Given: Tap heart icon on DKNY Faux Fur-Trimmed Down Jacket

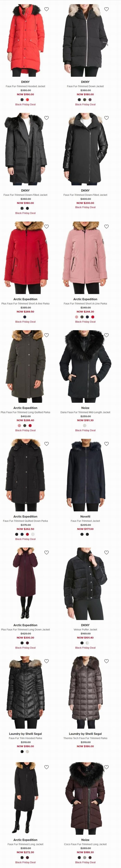Looking at the screenshot, I should pyautogui.click(x=106, y=9).
